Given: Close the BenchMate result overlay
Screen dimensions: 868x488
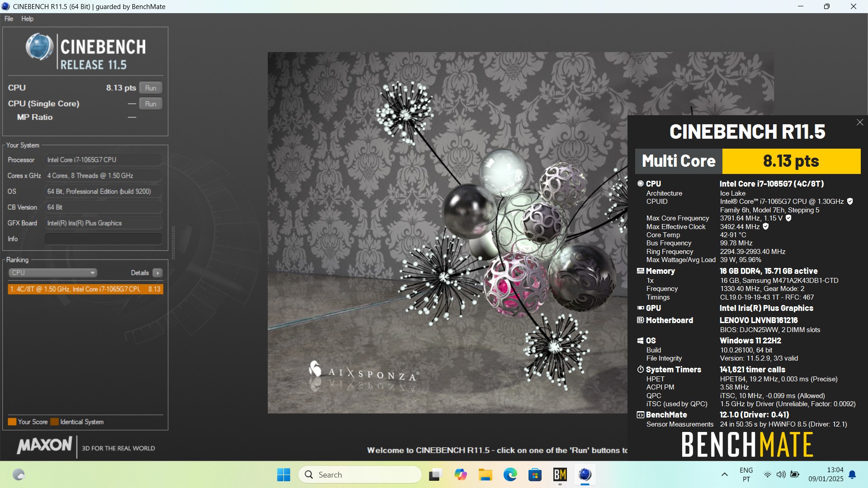Looking at the screenshot, I should click(x=860, y=122).
